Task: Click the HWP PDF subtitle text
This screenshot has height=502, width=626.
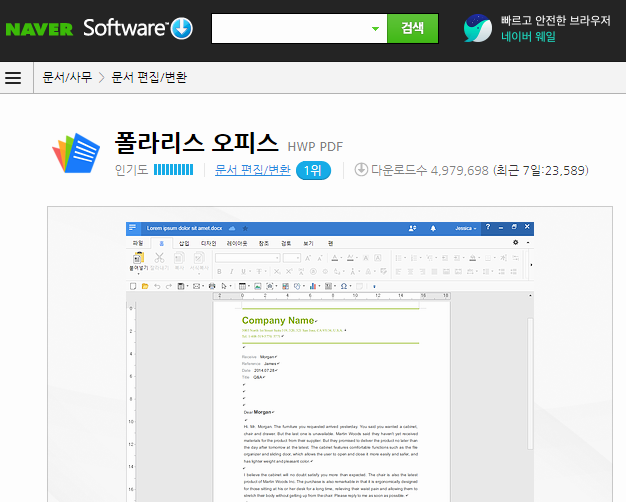Action: 315,147
